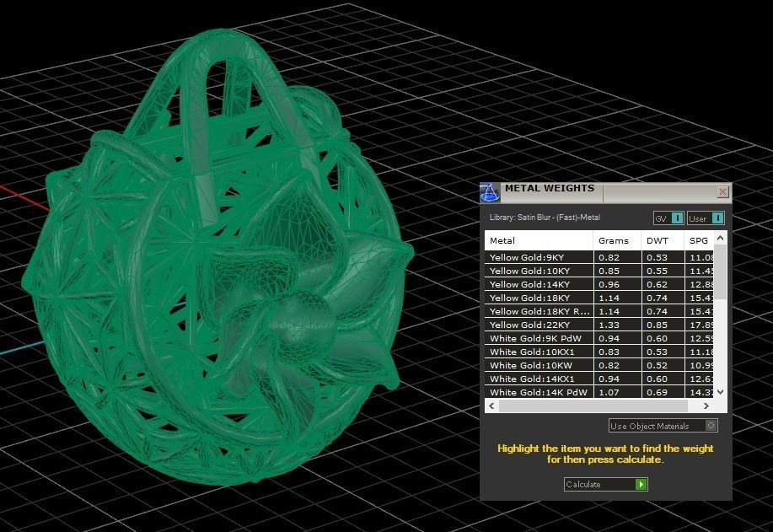The height and width of the screenshot is (532, 773).
Task: Select the Yellow Gold:10KY row
Action: click(599, 271)
